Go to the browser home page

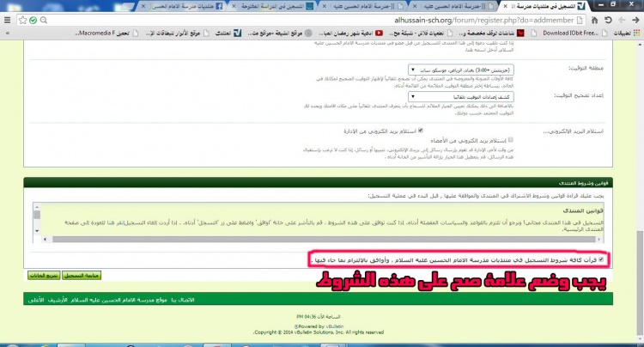[594, 20]
